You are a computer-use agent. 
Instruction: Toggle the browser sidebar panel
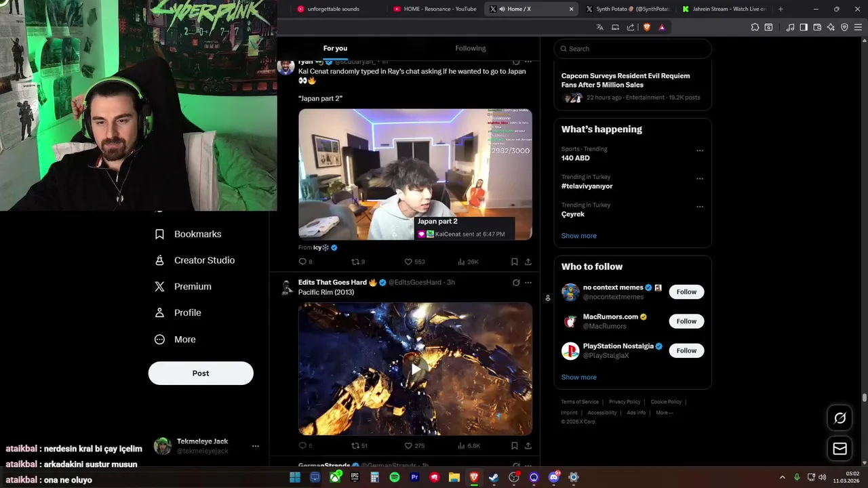[804, 27]
